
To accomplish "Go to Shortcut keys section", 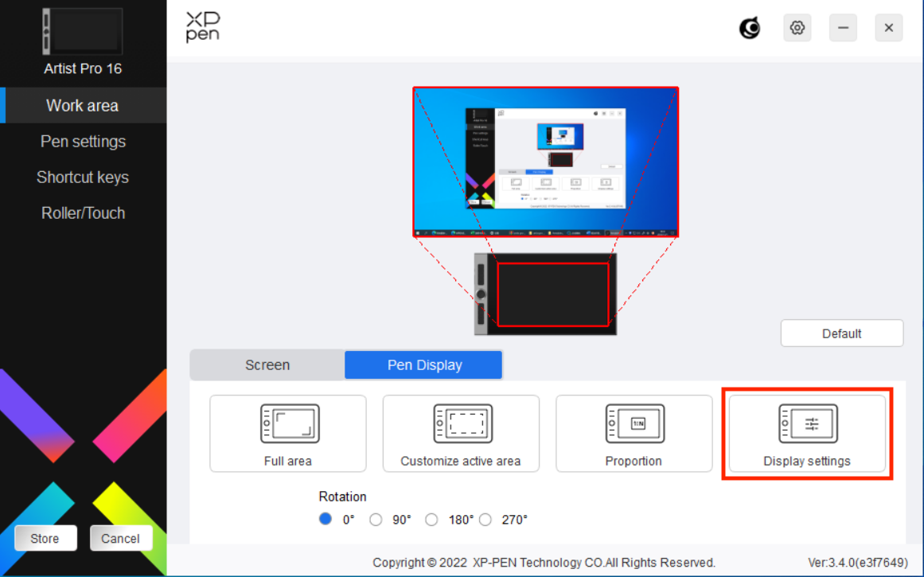I will pos(83,177).
